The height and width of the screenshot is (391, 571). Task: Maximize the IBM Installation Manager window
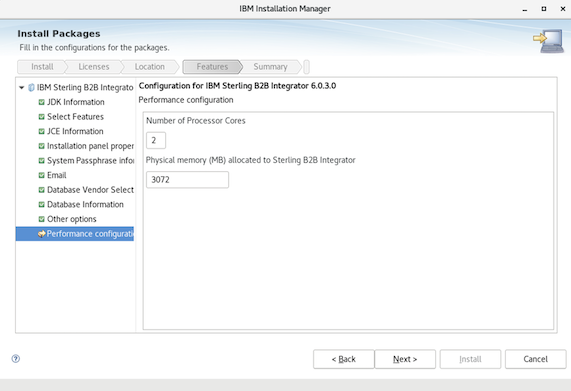pos(544,9)
